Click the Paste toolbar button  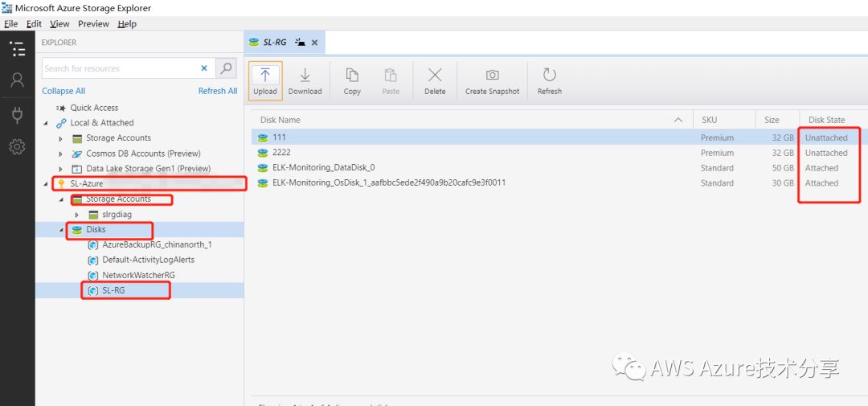(x=391, y=81)
